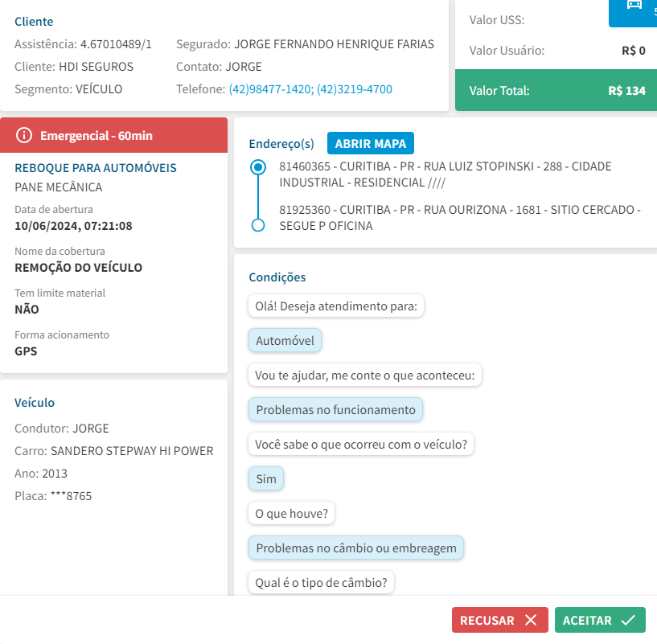Select the Automóvel answer chip
Screen dimensions: 657x644
[x=285, y=340]
